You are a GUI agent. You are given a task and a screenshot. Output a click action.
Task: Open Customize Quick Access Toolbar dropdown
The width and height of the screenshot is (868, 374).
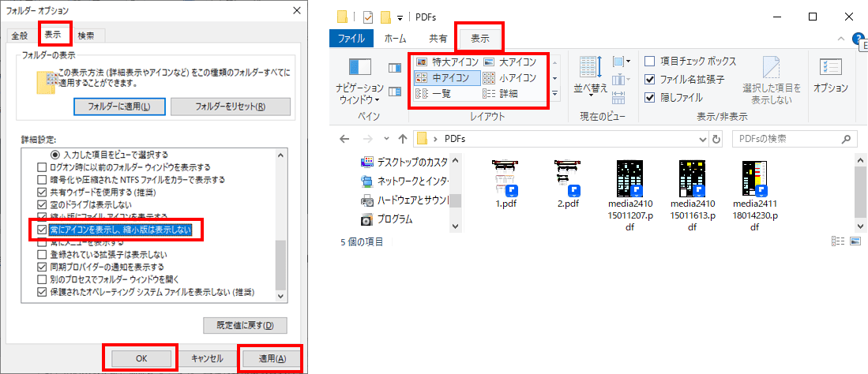[x=400, y=17]
